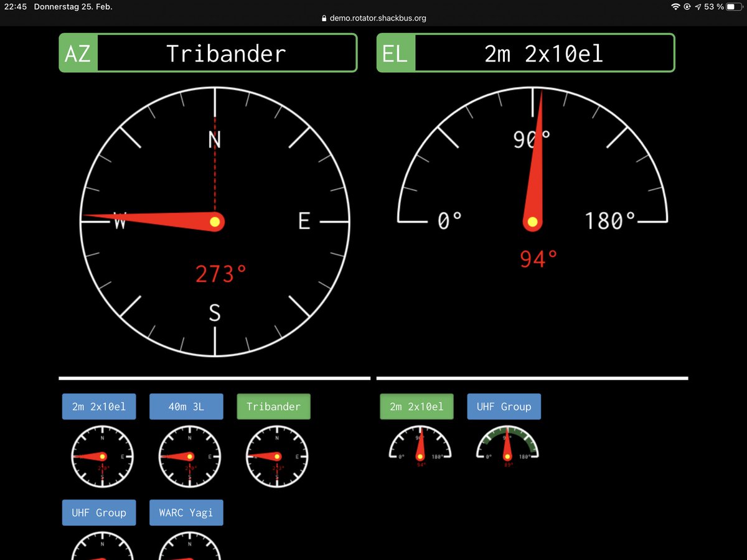The width and height of the screenshot is (747, 560).
Task: Click the 2m 2x10el elevation title header
Action: click(x=544, y=54)
